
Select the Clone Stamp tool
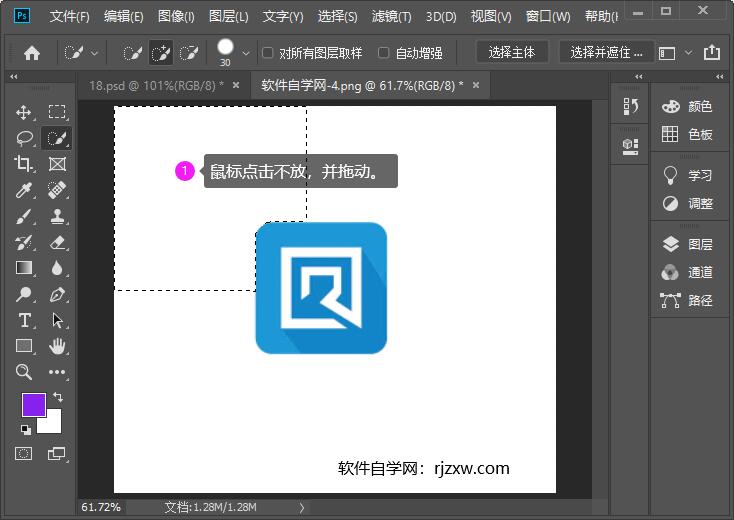(57, 216)
